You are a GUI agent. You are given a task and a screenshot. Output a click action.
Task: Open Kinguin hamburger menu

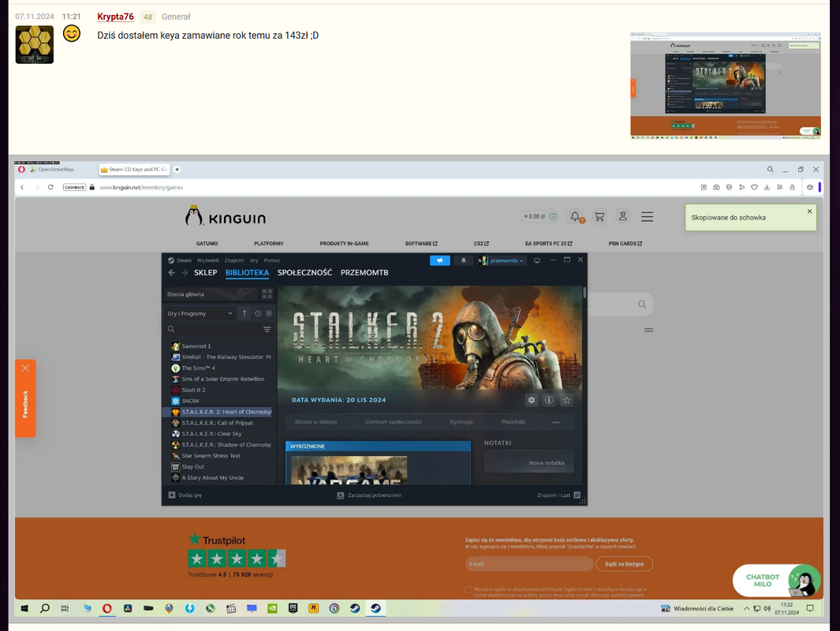click(x=647, y=217)
